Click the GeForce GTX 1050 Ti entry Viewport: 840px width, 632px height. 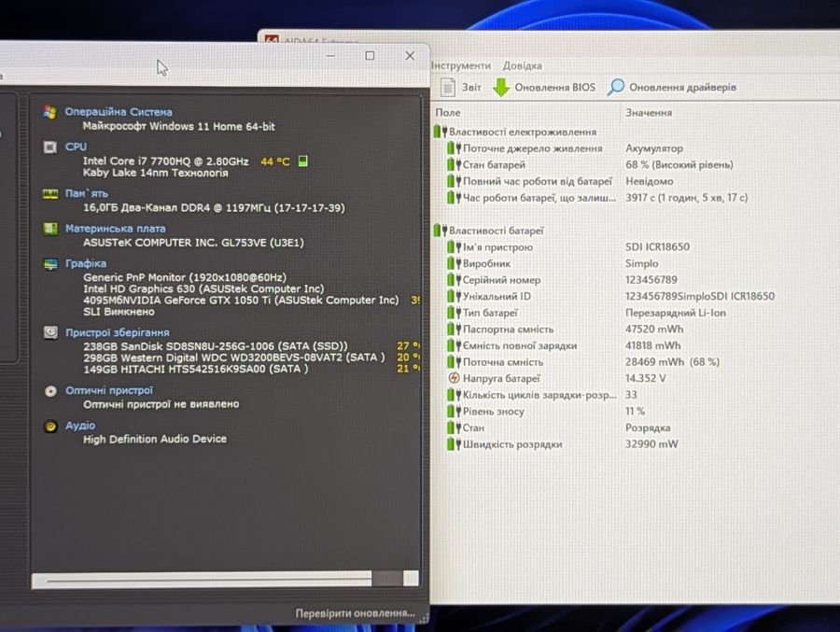click(241, 301)
